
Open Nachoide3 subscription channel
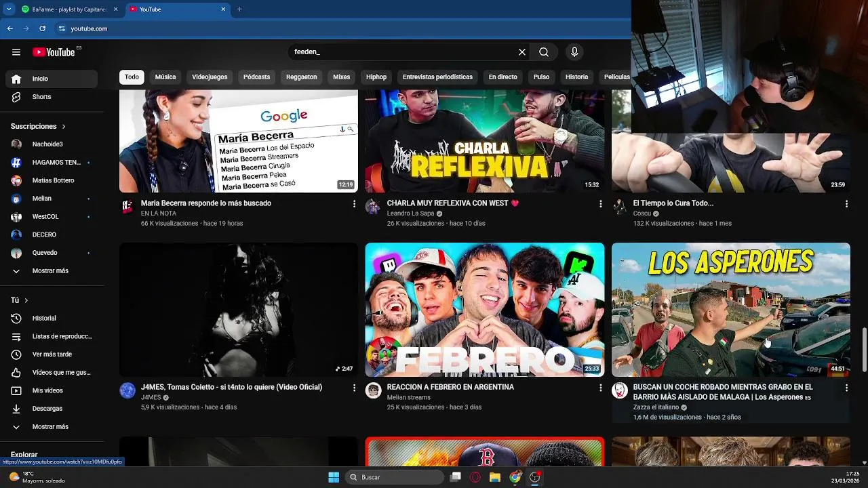tap(52, 144)
